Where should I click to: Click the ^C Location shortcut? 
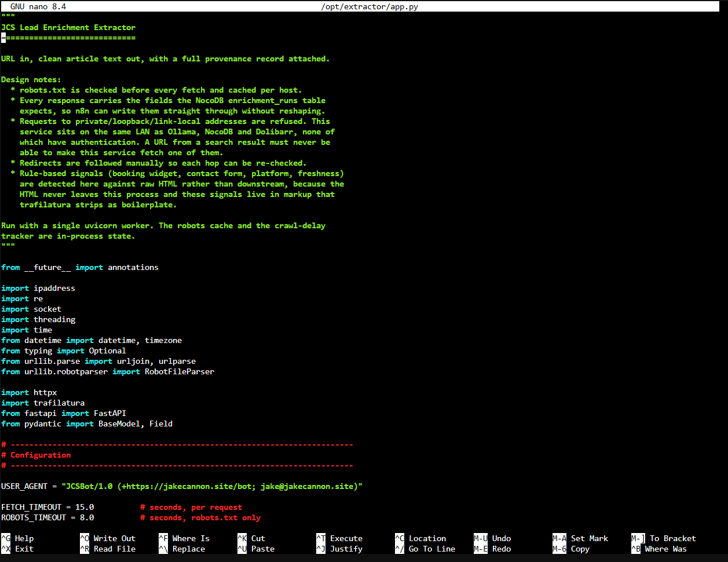(420, 538)
